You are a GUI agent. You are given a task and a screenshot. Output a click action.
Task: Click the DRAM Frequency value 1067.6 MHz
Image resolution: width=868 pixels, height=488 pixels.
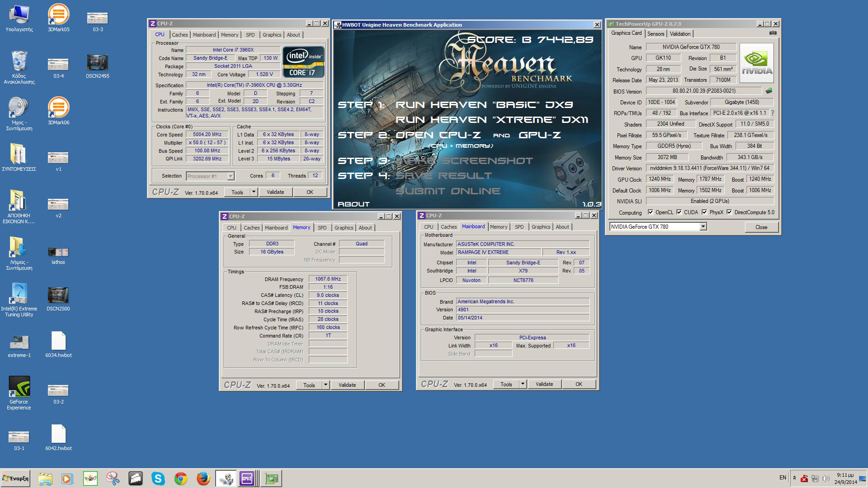(x=328, y=279)
